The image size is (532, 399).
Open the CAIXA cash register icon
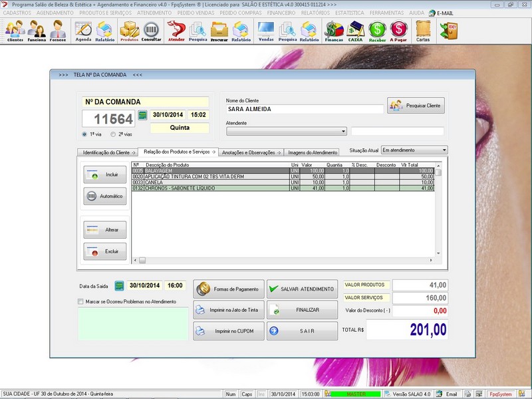(x=355, y=31)
